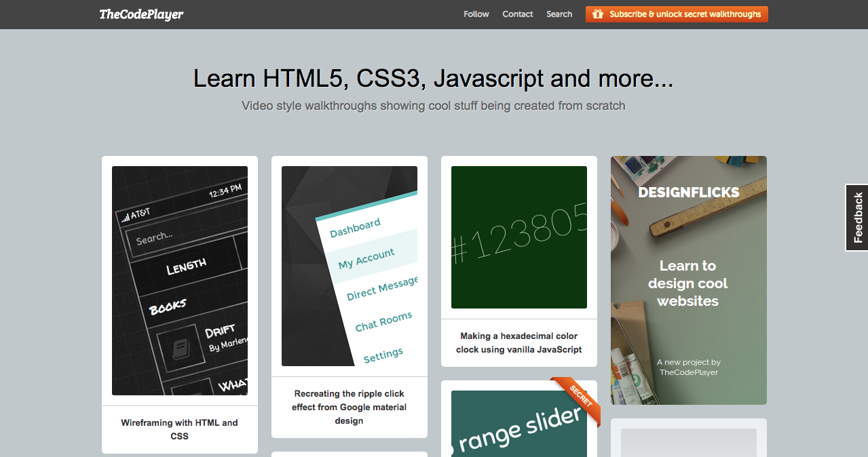868x457 pixels.
Task: Open the ripple click effect preview image
Action: 350,266
